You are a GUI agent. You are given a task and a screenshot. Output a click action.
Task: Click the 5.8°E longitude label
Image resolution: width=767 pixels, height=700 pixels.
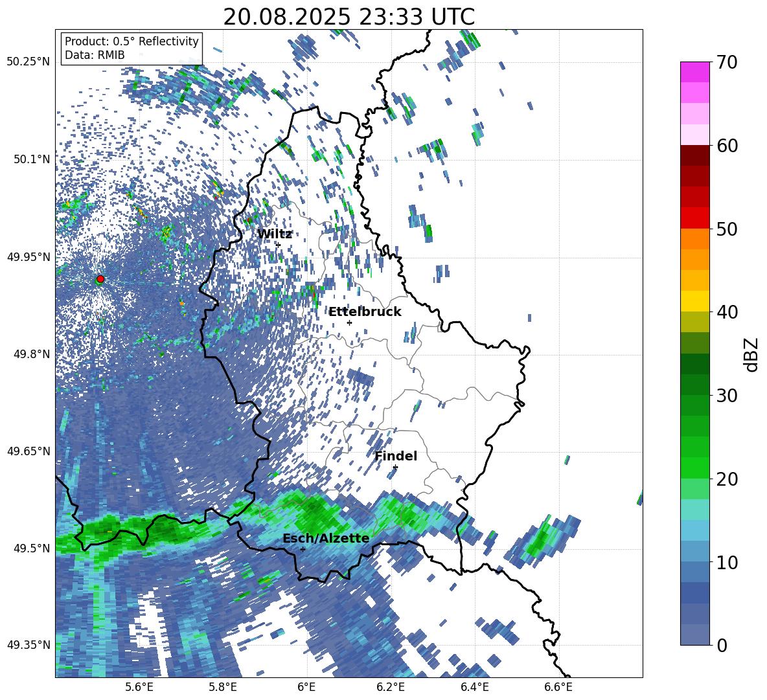pos(223,687)
